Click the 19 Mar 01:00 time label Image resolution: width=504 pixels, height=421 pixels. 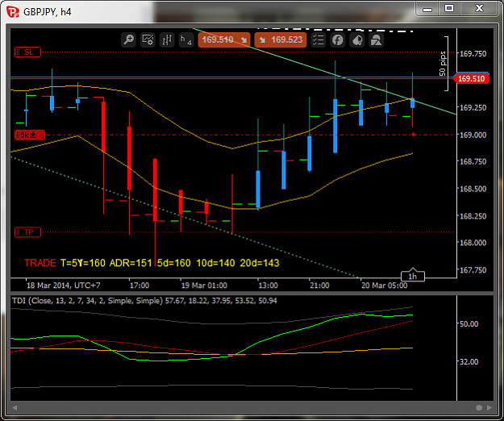205,286
